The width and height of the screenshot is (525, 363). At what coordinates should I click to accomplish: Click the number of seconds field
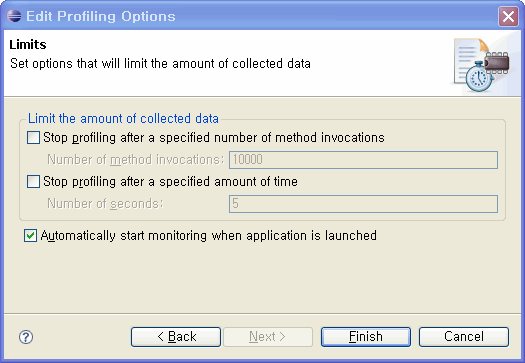coord(363,204)
